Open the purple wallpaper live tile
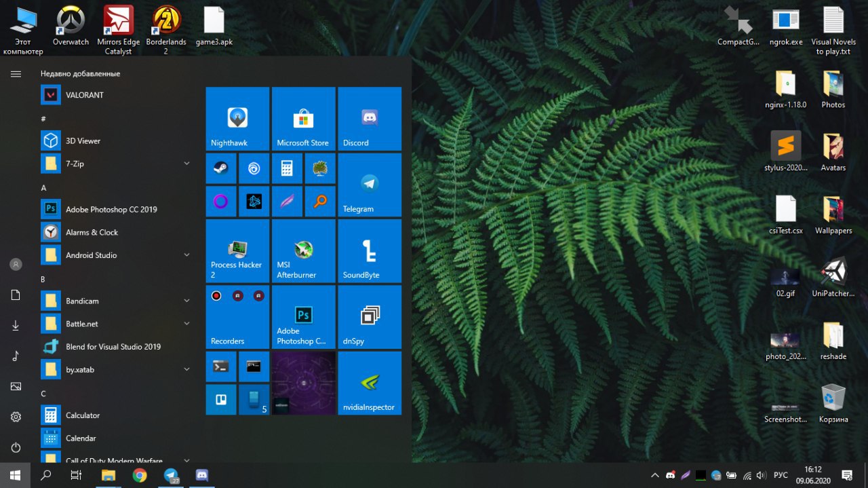 pos(303,383)
